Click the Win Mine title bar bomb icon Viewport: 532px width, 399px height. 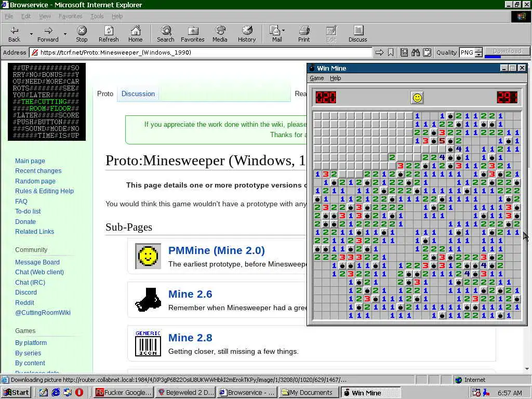[x=312, y=68]
